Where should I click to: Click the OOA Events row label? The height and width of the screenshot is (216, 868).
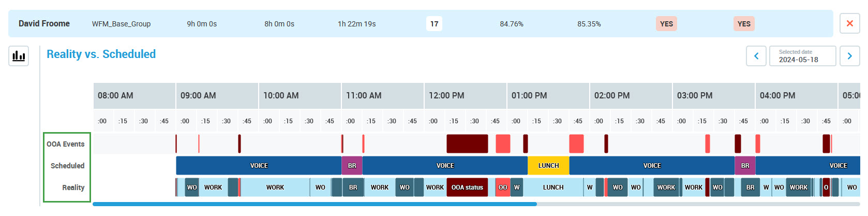point(66,144)
